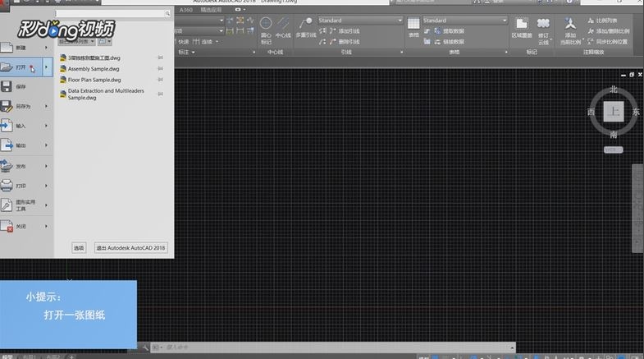
Task: Click 退出 Autodesk AutoCAD 2018 button
Action: 130,248
